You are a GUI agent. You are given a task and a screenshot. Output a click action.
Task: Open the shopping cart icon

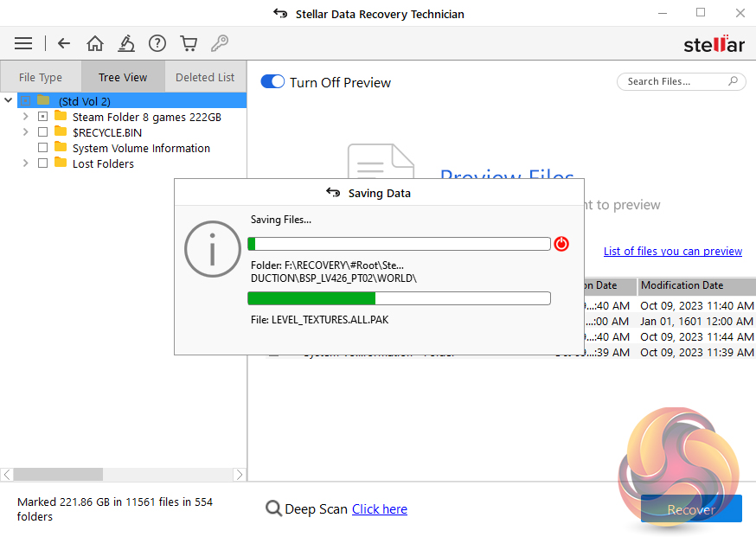[189, 43]
